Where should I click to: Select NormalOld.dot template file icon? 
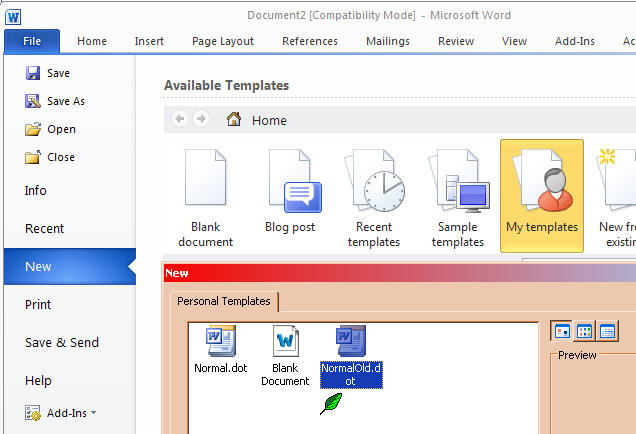coord(351,341)
